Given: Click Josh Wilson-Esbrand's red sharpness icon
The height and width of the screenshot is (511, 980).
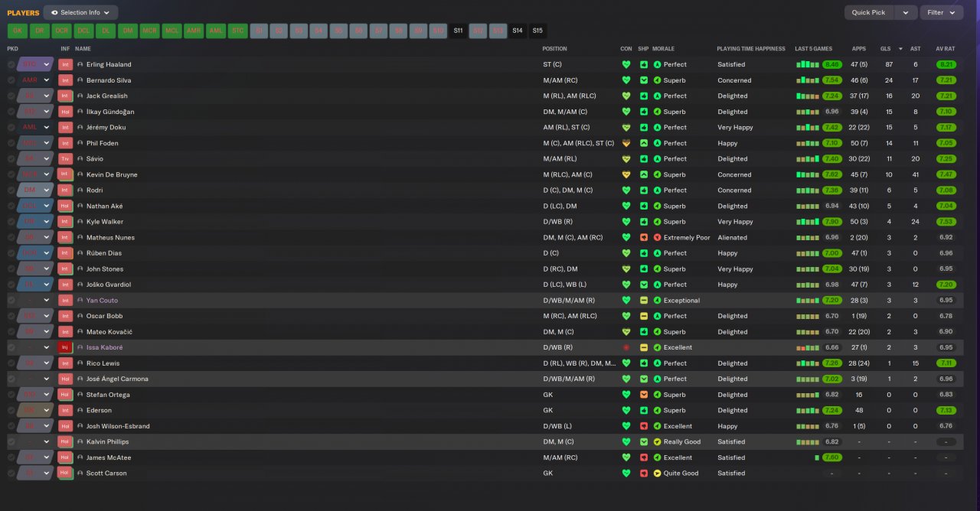Looking at the screenshot, I should 644,426.
